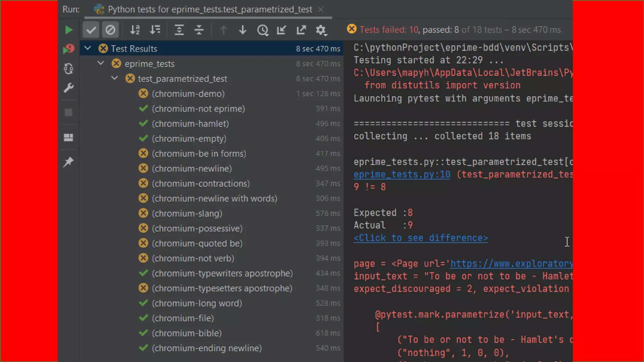Click Collapse All in test toolbar

[x=199, y=30]
